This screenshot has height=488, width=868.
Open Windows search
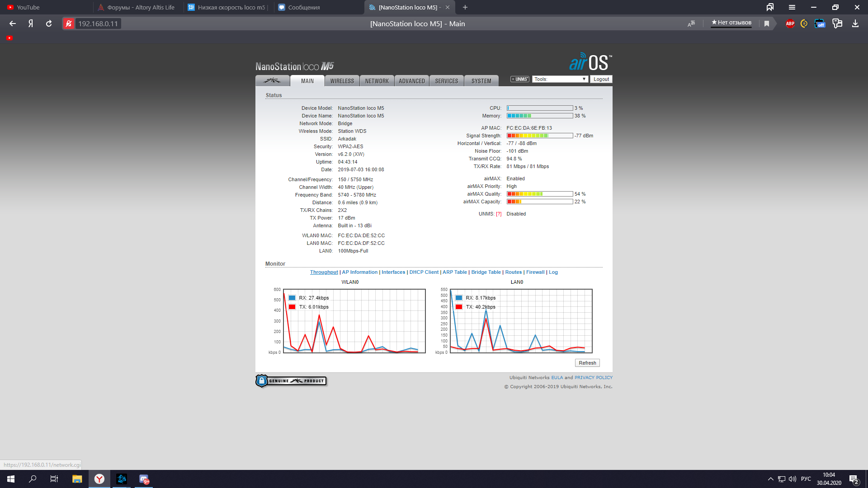(33, 479)
